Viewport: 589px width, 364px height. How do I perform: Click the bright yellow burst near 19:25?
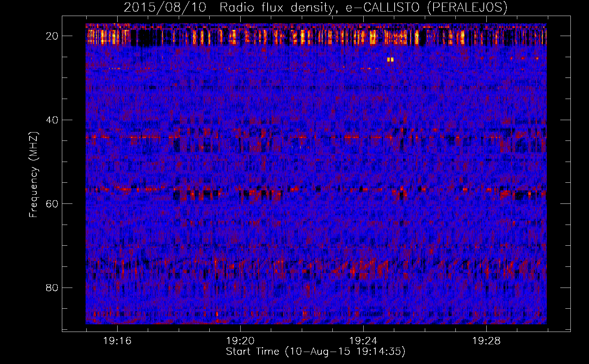[x=391, y=59]
